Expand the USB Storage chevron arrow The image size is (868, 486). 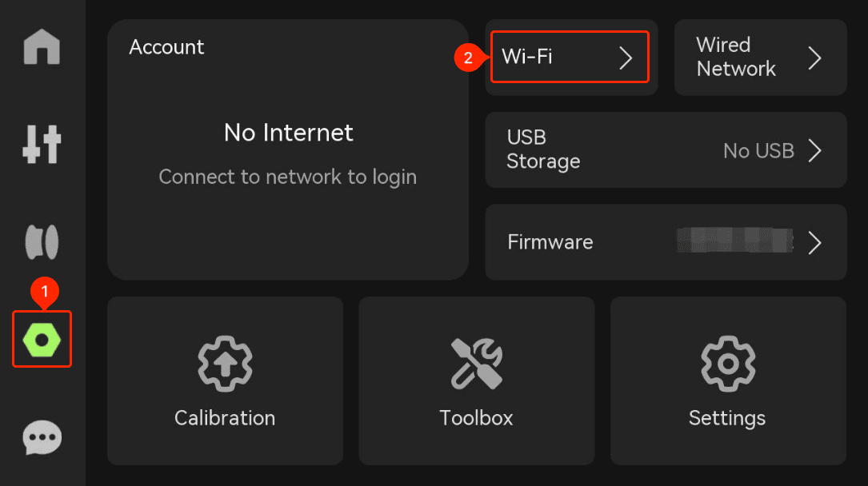tap(815, 150)
